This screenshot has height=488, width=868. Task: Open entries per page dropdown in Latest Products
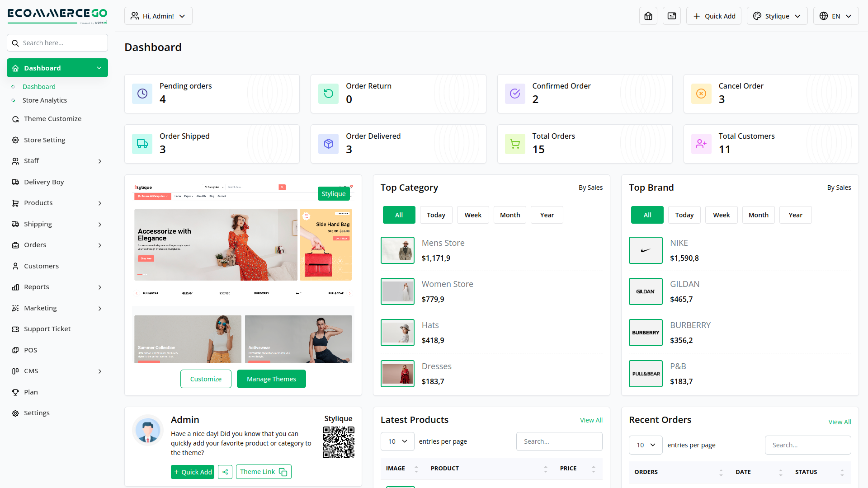397,441
